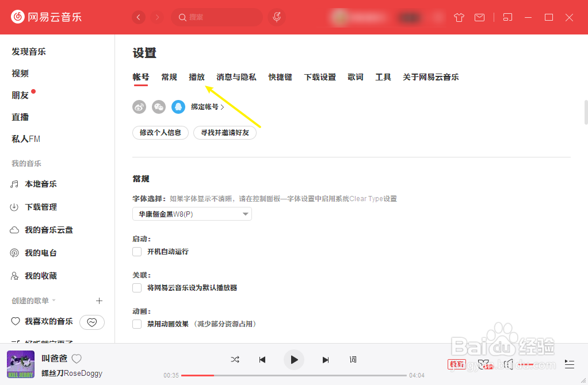Image resolution: width=588 pixels, height=385 pixels.
Task: Open 下载管理 sidebar item
Action: point(41,207)
